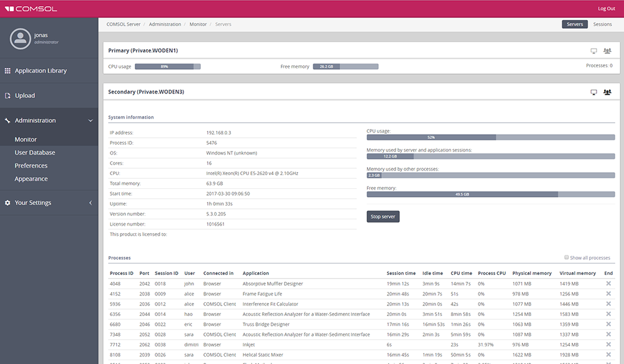
Task: Click the users icon in Primary server panel
Action: (x=607, y=50)
